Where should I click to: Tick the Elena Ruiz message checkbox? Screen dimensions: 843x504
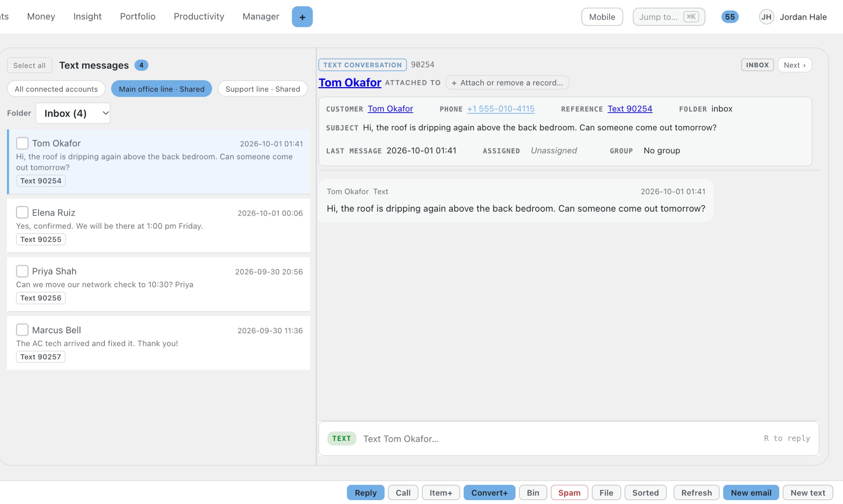pos(22,213)
